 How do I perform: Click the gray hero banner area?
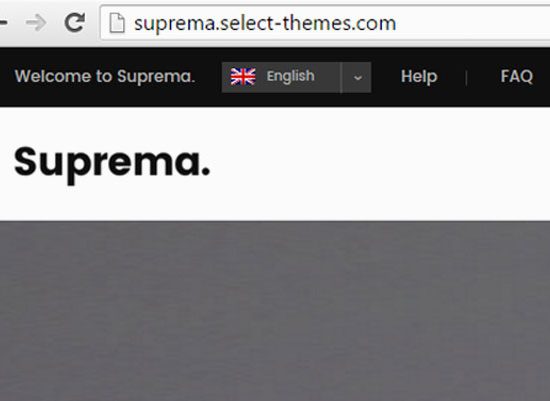(275, 311)
